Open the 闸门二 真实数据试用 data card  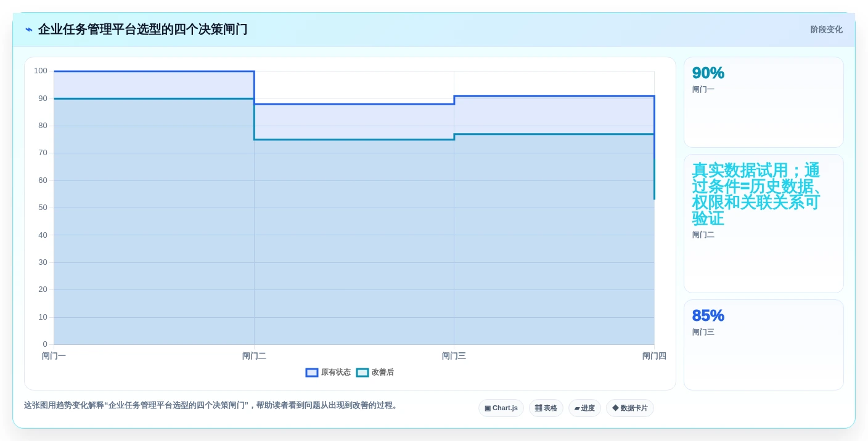coord(764,224)
